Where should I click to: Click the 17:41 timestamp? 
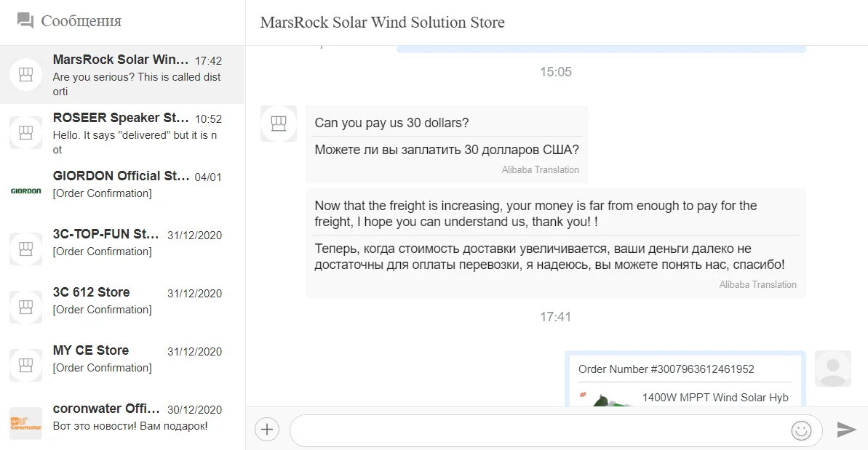coord(556,317)
